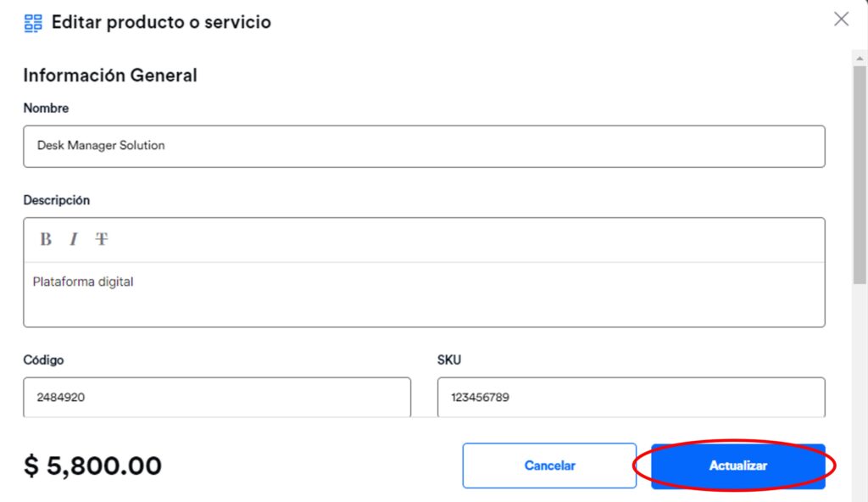Click inside the Descripción text area
Viewport: 868px width, 502px height.
pyautogui.click(x=424, y=297)
